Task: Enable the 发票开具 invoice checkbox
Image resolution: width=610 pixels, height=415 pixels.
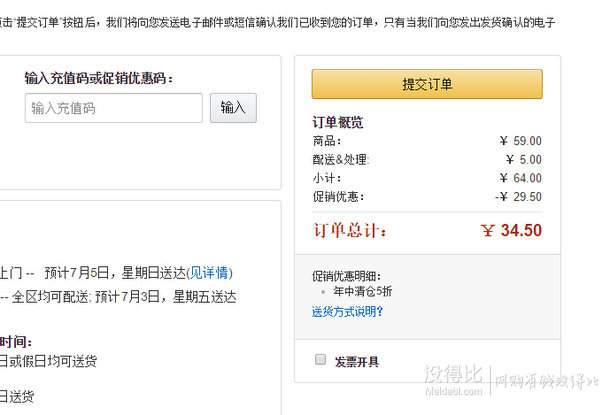Action: coord(320,359)
